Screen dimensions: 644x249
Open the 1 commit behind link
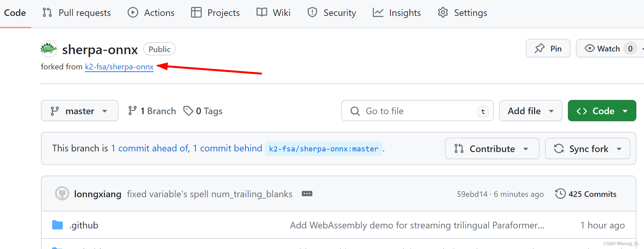[x=228, y=148]
